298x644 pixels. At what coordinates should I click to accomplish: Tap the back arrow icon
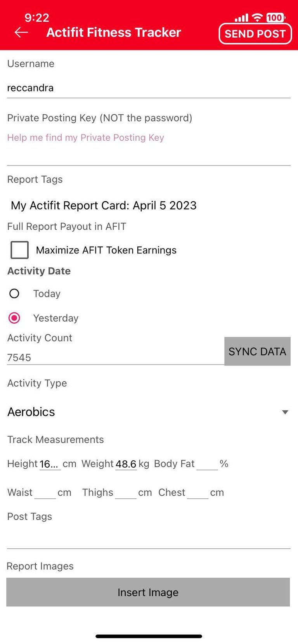pyautogui.click(x=21, y=33)
